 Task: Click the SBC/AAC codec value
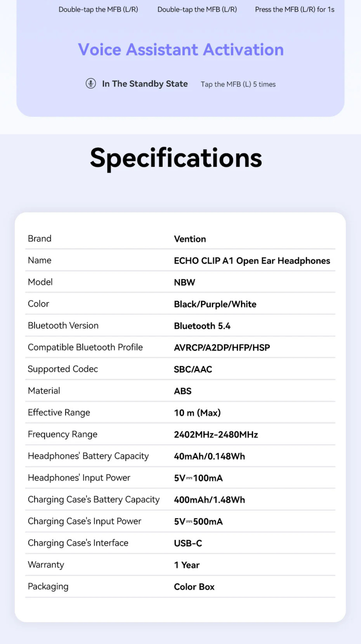pos(193,369)
